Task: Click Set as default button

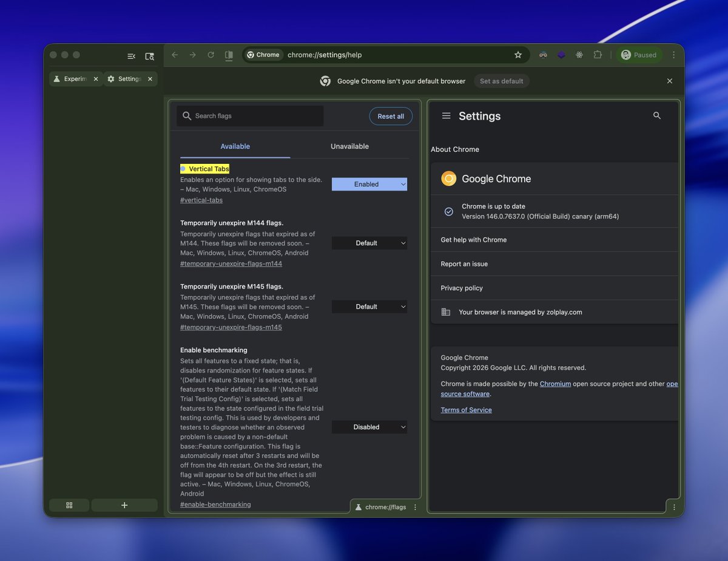Action: 502,81
